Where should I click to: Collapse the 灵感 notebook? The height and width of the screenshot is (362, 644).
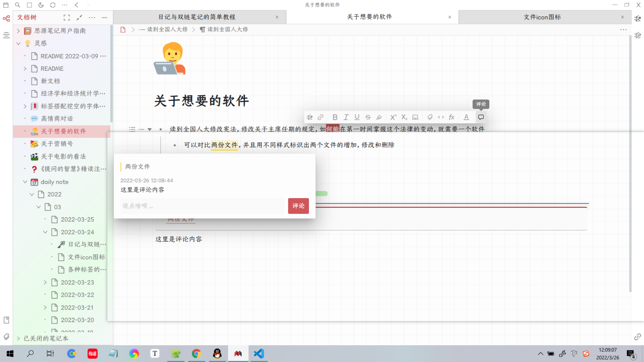coord(18,44)
